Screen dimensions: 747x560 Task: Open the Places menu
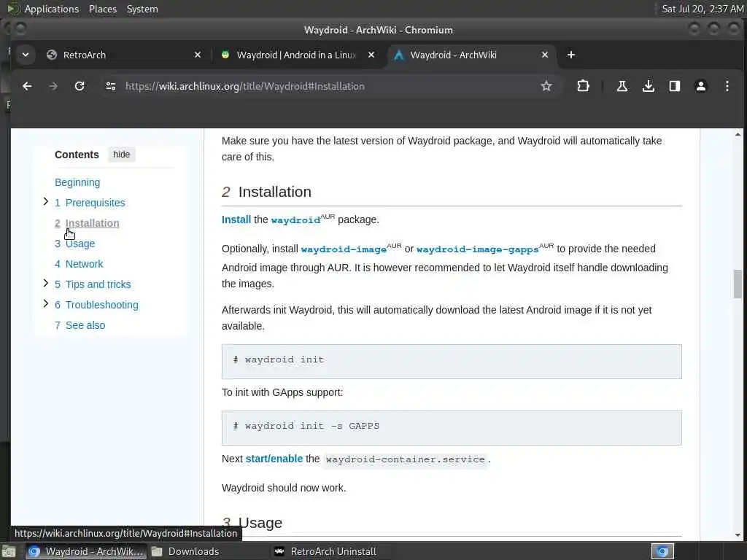(102, 9)
